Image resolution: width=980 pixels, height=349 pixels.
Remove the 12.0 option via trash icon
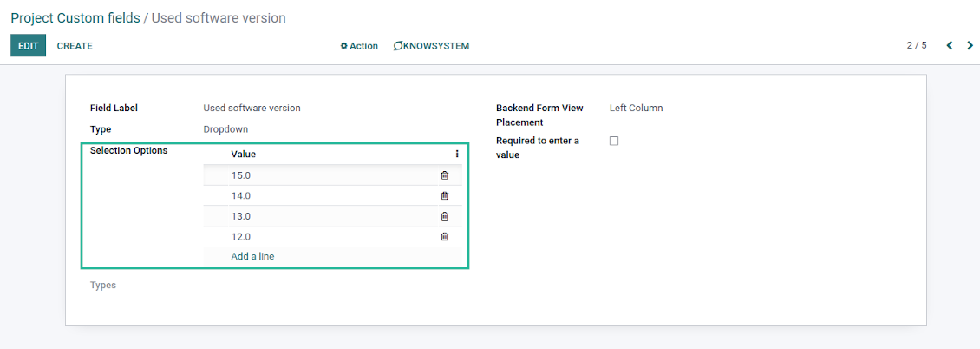click(445, 237)
